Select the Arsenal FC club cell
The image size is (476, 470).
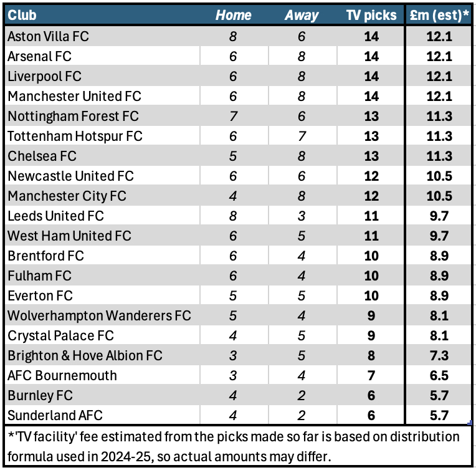point(39,56)
